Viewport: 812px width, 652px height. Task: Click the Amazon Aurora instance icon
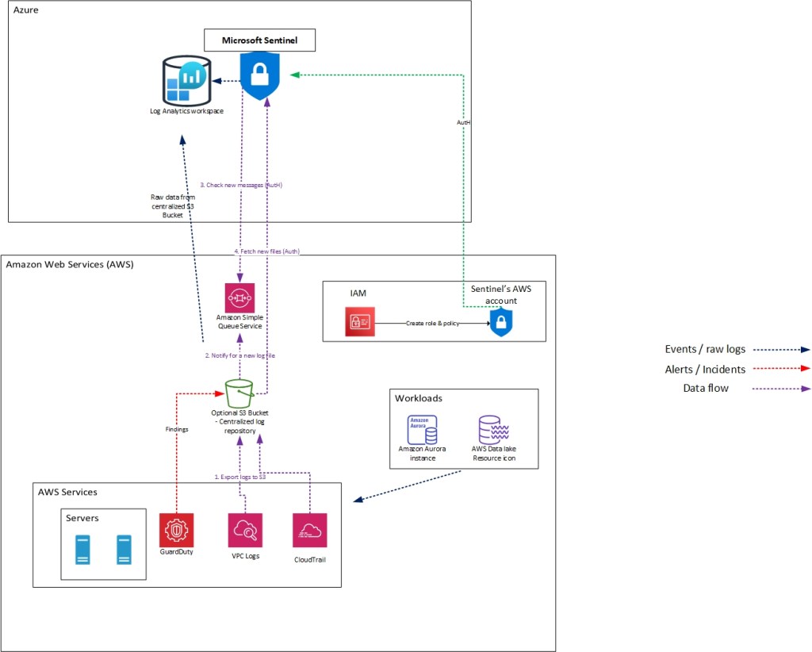click(422, 428)
